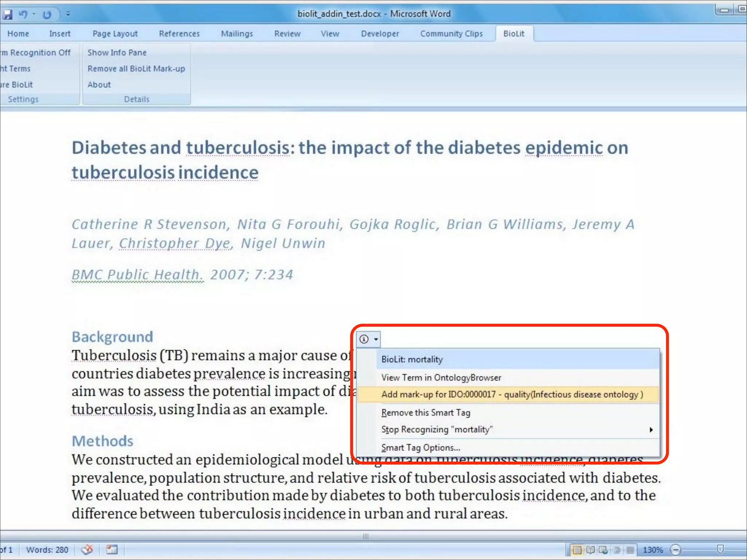Switch to Web Layout view icon
747x560 pixels.
[603, 550]
